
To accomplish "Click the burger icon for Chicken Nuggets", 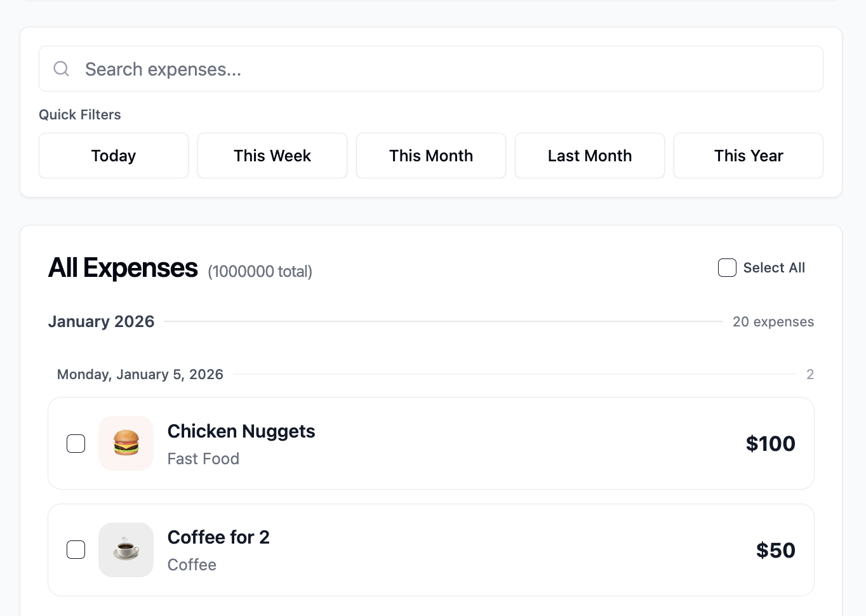I will coord(126,443).
